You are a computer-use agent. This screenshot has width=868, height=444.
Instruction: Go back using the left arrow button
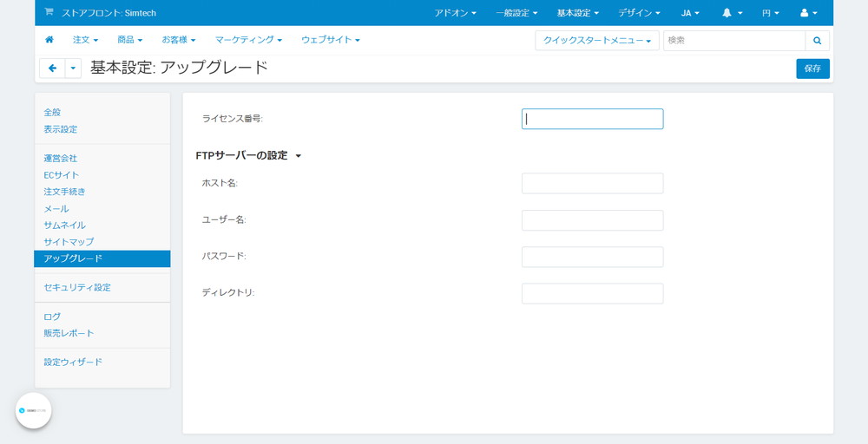[x=53, y=68]
